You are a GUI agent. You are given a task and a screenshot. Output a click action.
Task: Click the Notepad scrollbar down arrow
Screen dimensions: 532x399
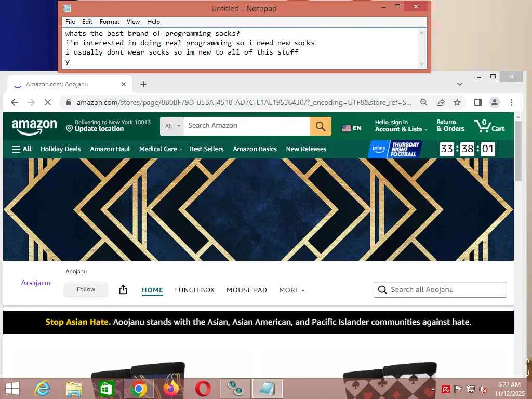point(421,63)
